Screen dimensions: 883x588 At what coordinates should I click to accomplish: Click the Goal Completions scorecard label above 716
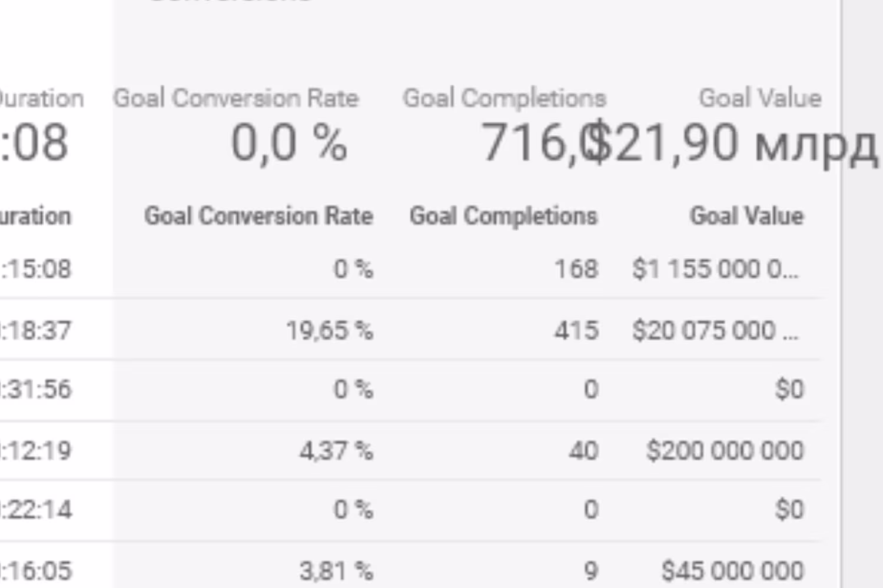coord(504,98)
